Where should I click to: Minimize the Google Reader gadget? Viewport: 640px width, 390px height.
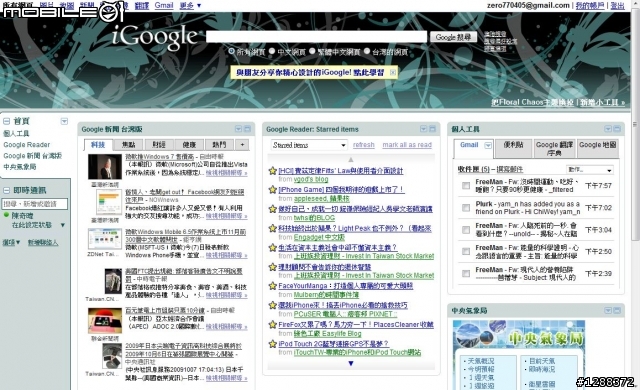(432, 129)
